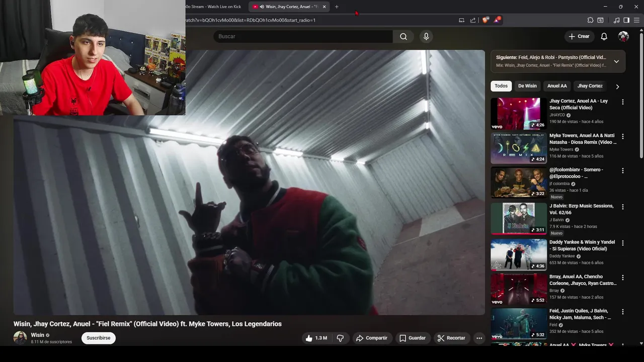Image resolution: width=644 pixels, height=362 pixels.
Task: Select the Jhay Cortez filter chip
Action: pos(590,86)
